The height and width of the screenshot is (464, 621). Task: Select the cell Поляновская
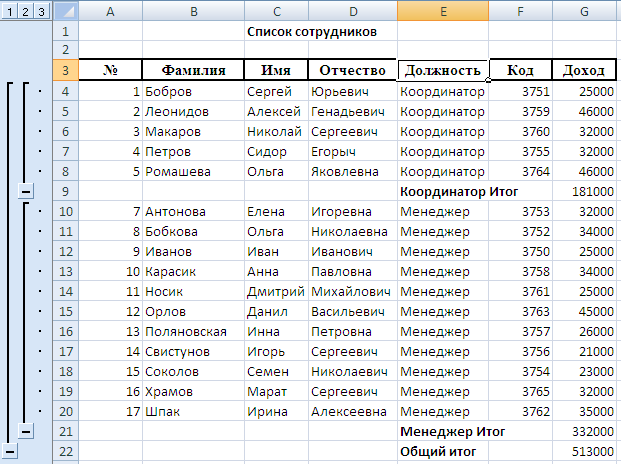click(x=193, y=331)
